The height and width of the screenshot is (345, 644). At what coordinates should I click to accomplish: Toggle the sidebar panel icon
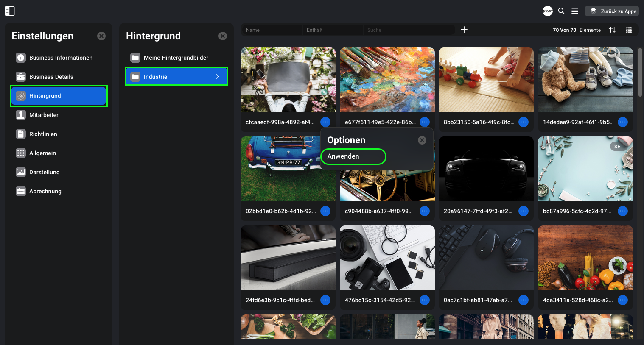pos(10,11)
